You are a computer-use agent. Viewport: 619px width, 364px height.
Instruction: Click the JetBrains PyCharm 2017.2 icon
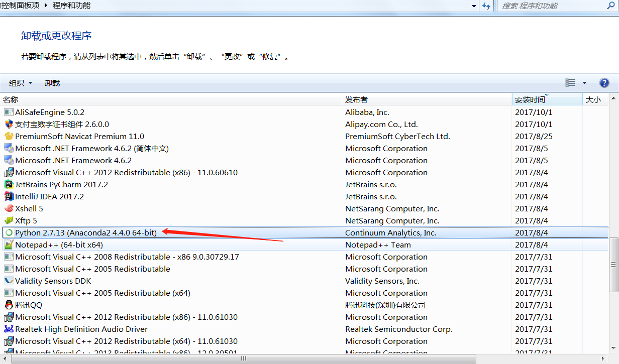pos(9,185)
